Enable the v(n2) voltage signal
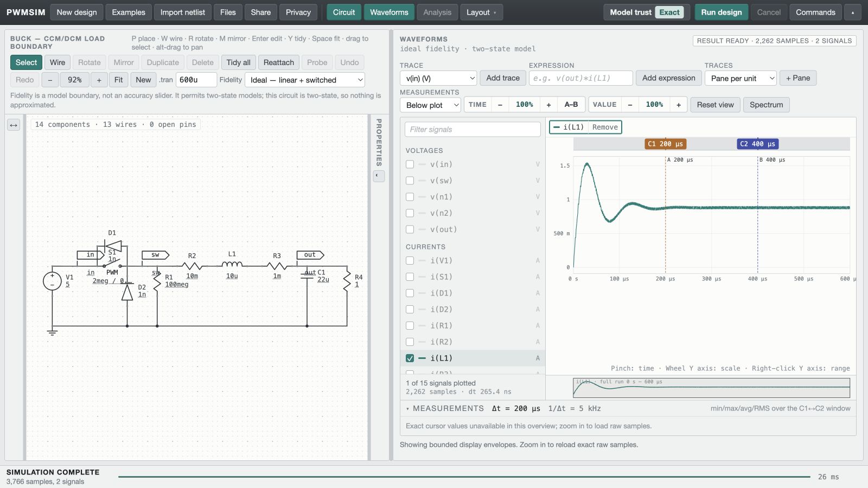 410,213
